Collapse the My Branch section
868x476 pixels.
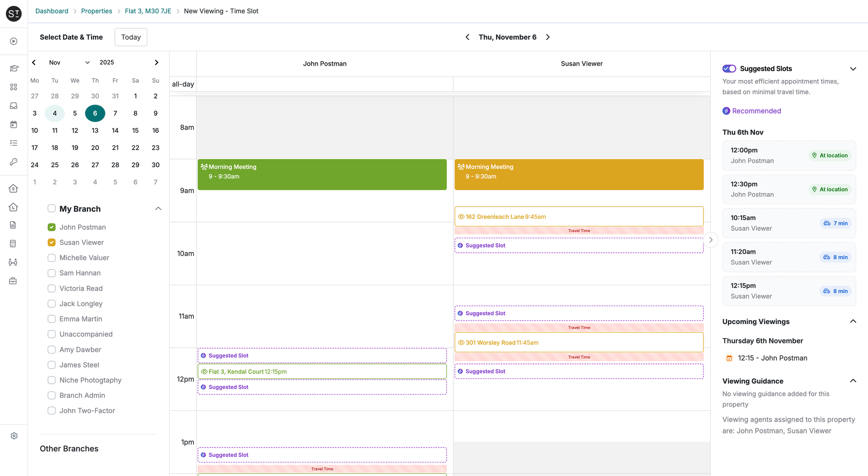(158, 208)
